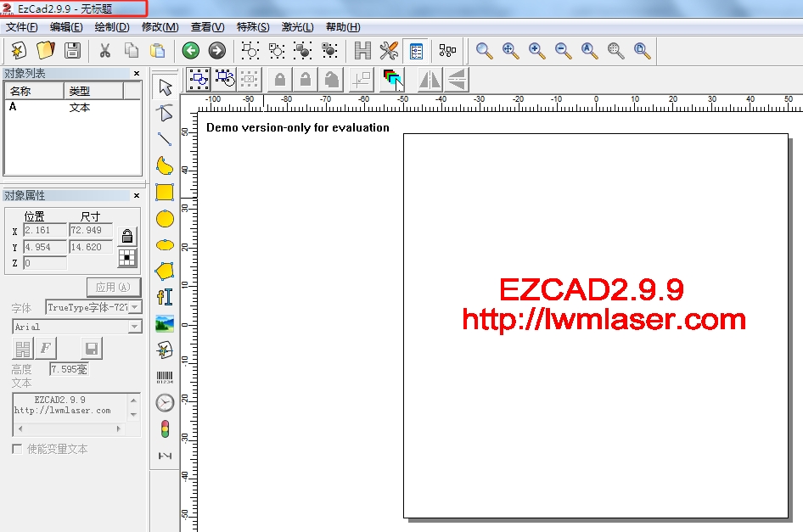Select the ellipse tool

[x=165, y=244]
